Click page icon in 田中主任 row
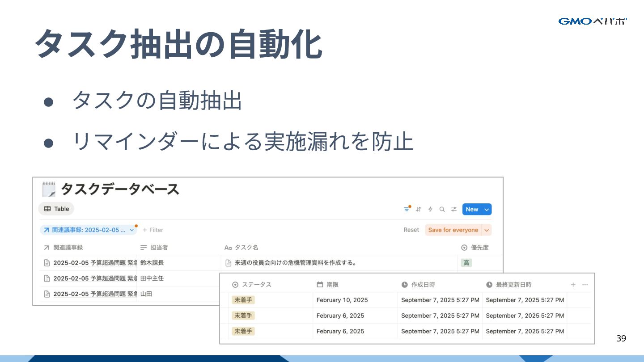 (47, 278)
